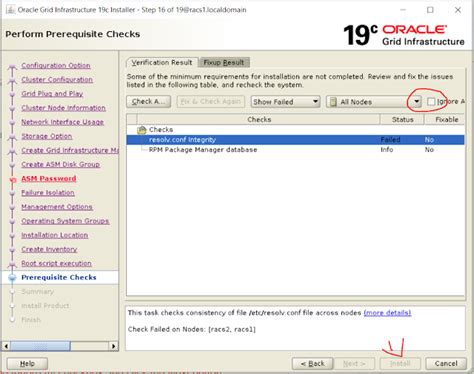Click the Prerequisite Checks step bullet icon
Screen dimensions: 474x374
tap(12, 277)
